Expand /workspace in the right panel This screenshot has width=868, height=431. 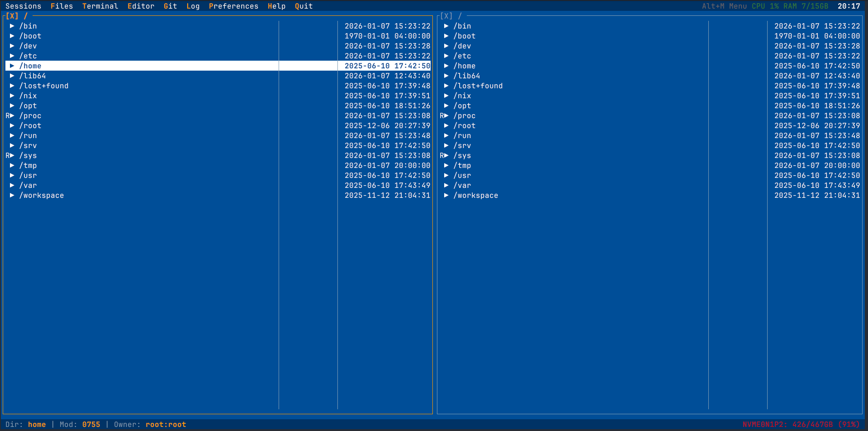[x=446, y=195]
